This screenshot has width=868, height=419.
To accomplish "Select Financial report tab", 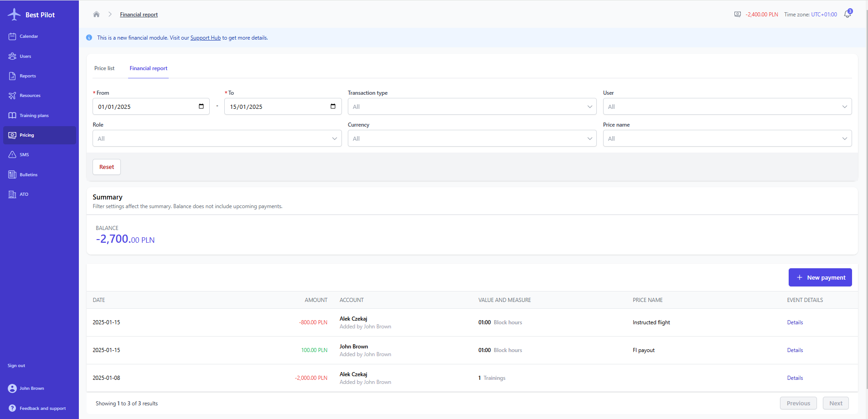I will click(149, 68).
